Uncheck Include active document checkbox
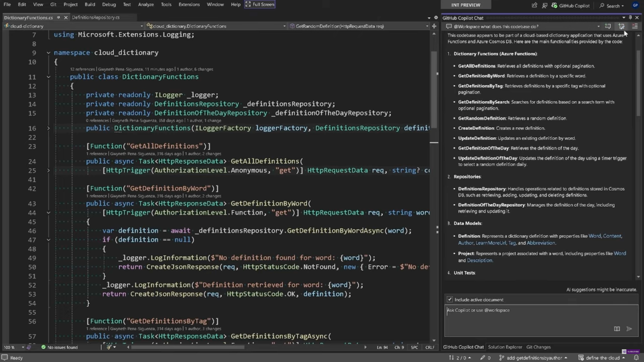Screen dimensions: 644x362 450,299
